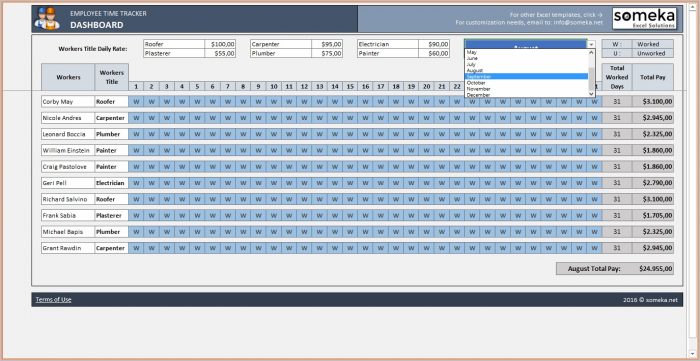Screen dimensions: 700x361
Task: Select worker name Craig Pastolove
Action: [x=68, y=166]
